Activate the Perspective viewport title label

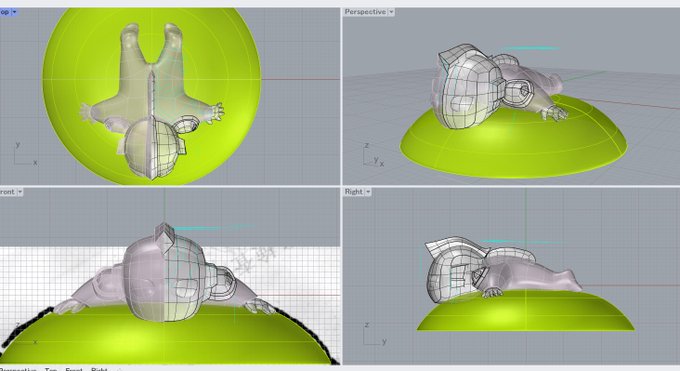[365, 12]
